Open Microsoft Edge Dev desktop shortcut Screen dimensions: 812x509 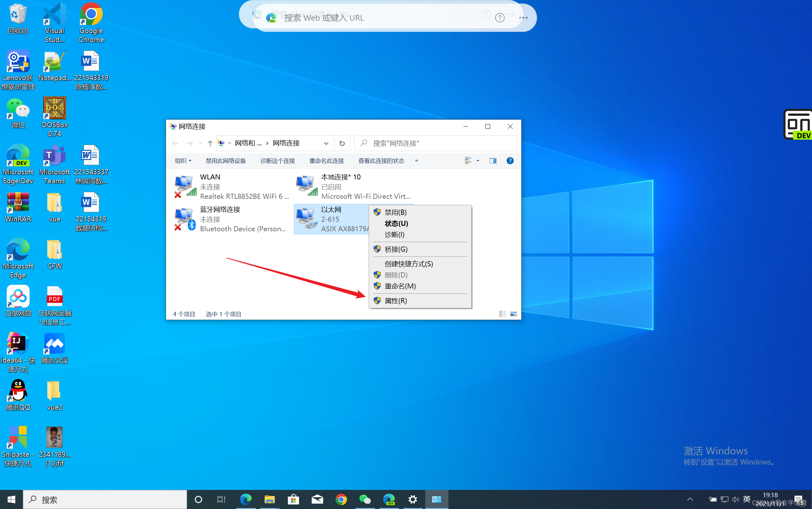click(x=18, y=164)
